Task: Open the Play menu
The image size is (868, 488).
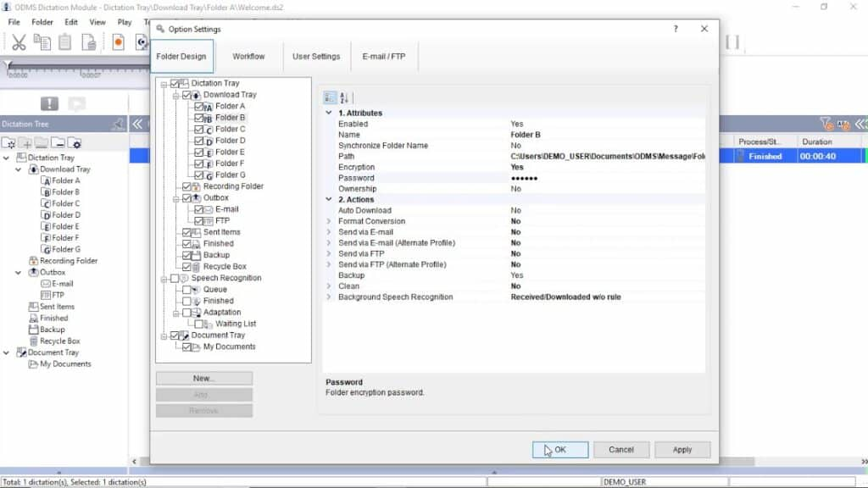Action: (125, 22)
